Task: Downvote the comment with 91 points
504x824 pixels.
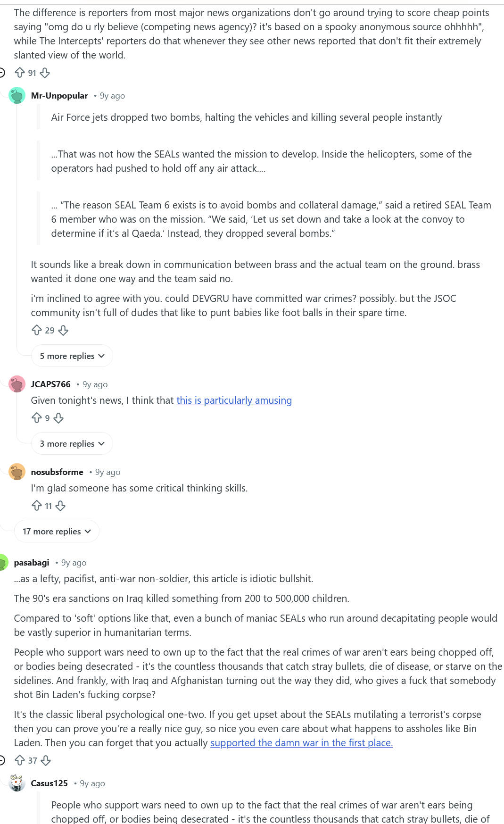Action: click(x=45, y=73)
